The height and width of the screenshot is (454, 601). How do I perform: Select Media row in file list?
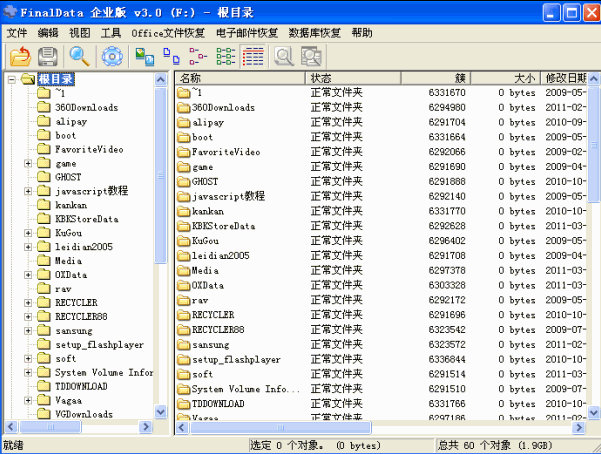tap(381, 270)
